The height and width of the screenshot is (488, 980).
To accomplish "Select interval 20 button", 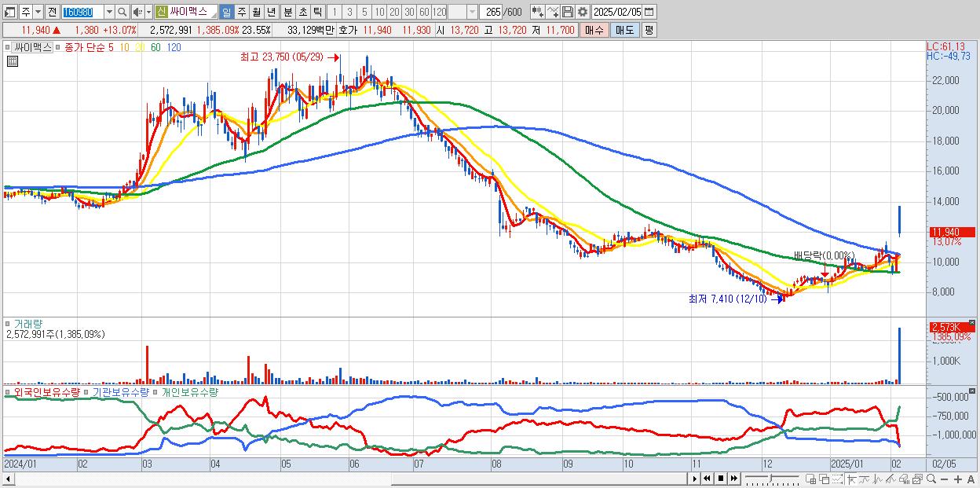I will [394, 12].
